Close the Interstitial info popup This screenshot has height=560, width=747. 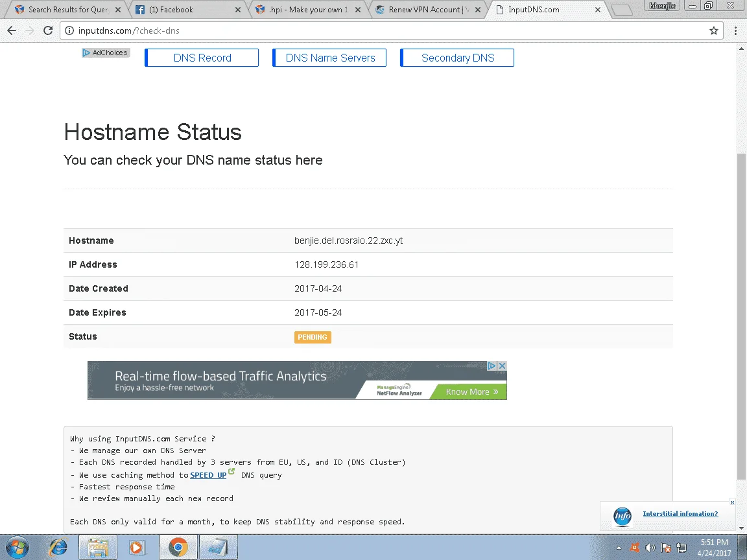click(x=732, y=502)
